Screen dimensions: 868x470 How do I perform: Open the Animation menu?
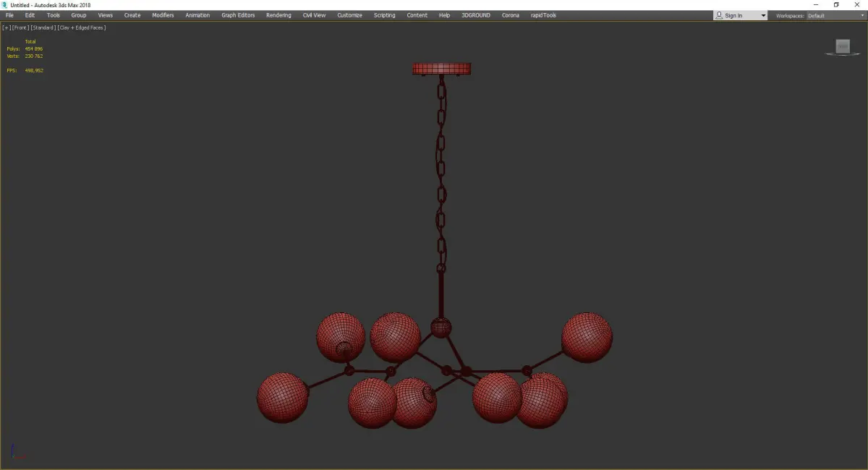(197, 15)
